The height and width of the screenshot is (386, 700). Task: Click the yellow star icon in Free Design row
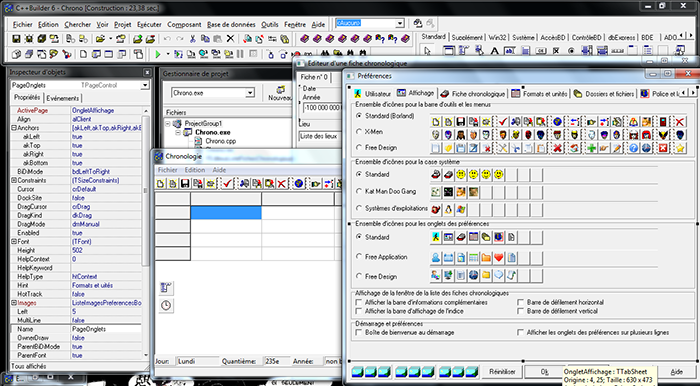680,148
